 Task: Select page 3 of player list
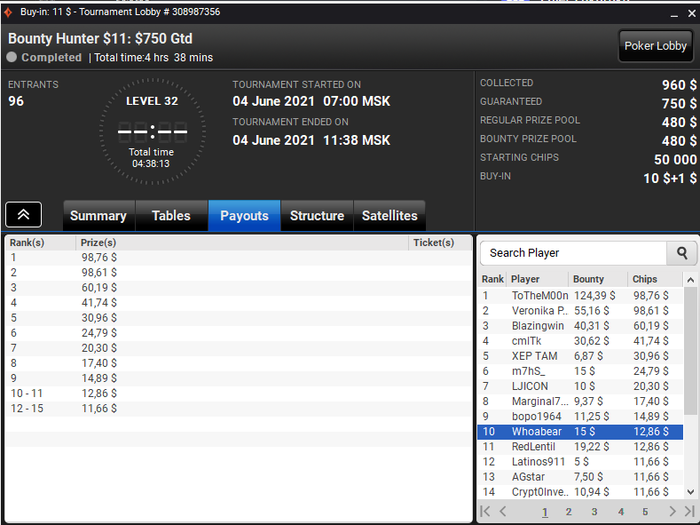[x=594, y=512]
